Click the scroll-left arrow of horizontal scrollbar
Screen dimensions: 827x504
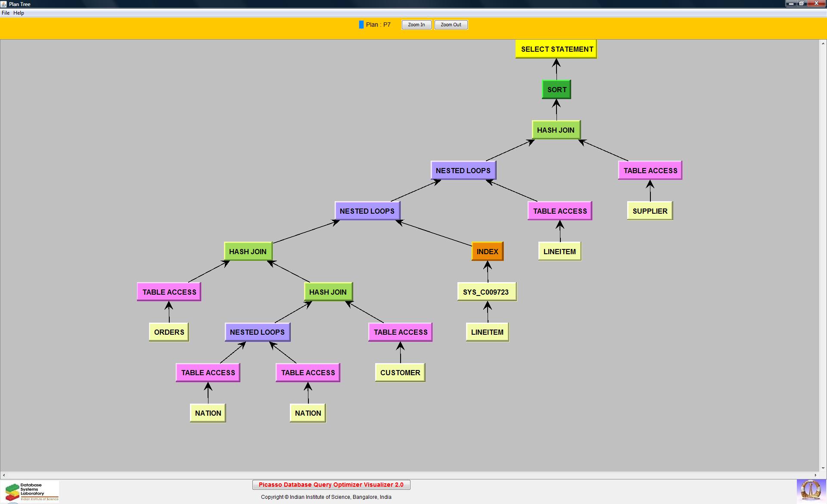[x=4, y=475]
